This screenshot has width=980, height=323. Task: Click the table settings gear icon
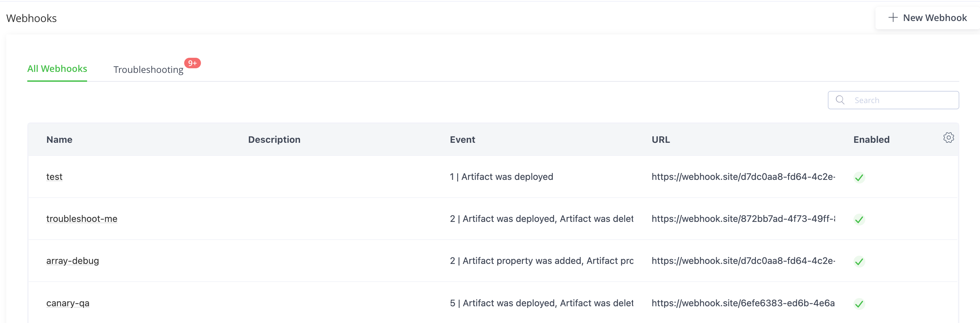tap(948, 138)
